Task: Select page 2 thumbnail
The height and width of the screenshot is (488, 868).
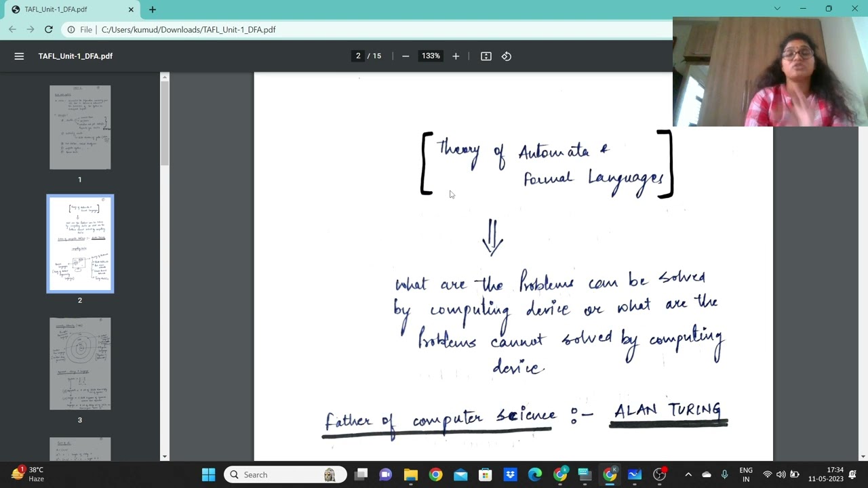Action: coord(80,244)
